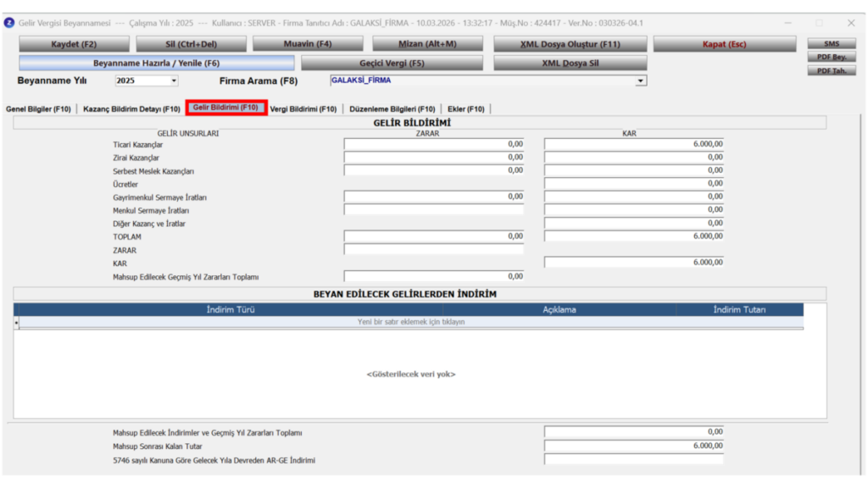
Task: Click the application logo icon in title bar
Action: coord(8,23)
